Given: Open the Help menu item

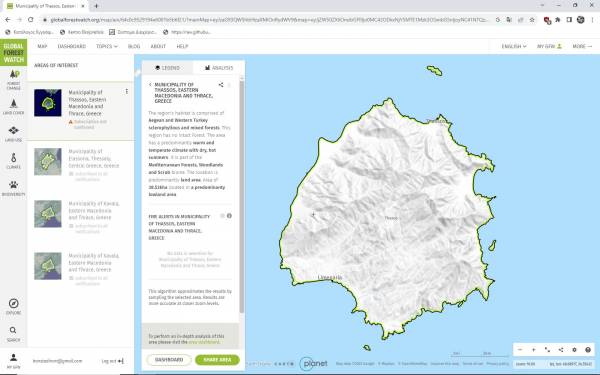Looking at the screenshot, I should [182, 46].
